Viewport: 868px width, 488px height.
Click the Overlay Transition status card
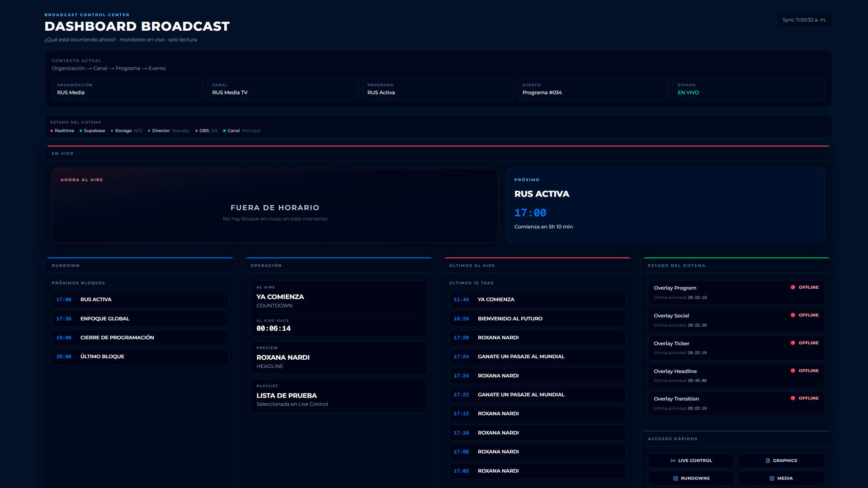pos(736,403)
